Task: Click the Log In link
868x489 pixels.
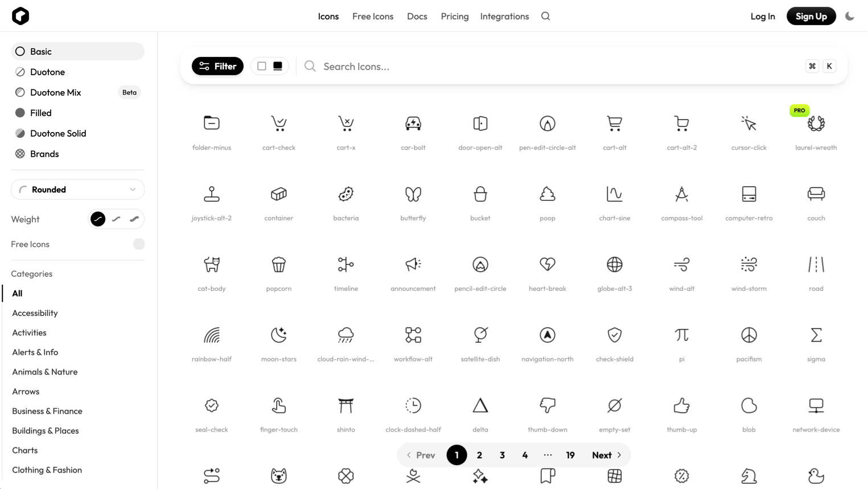Action: 763,16
